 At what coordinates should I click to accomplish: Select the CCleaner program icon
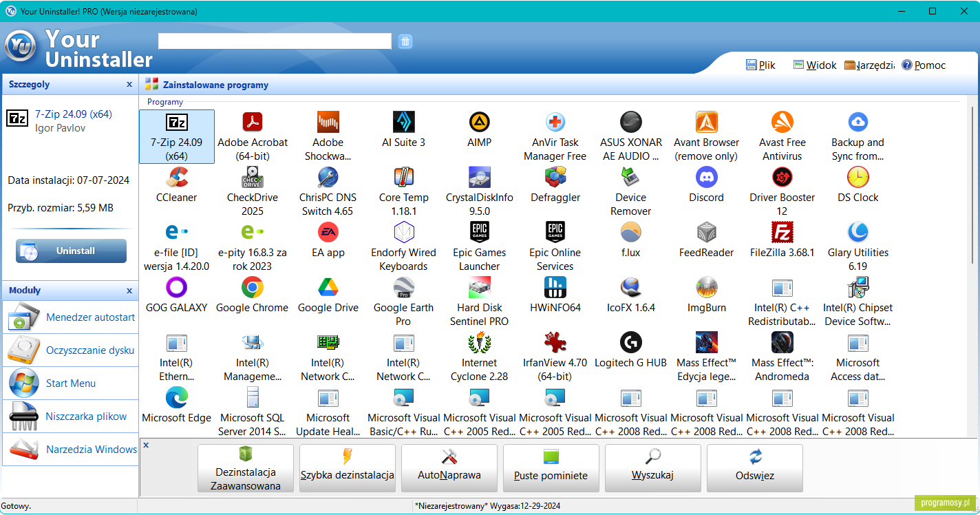pyautogui.click(x=177, y=178)
